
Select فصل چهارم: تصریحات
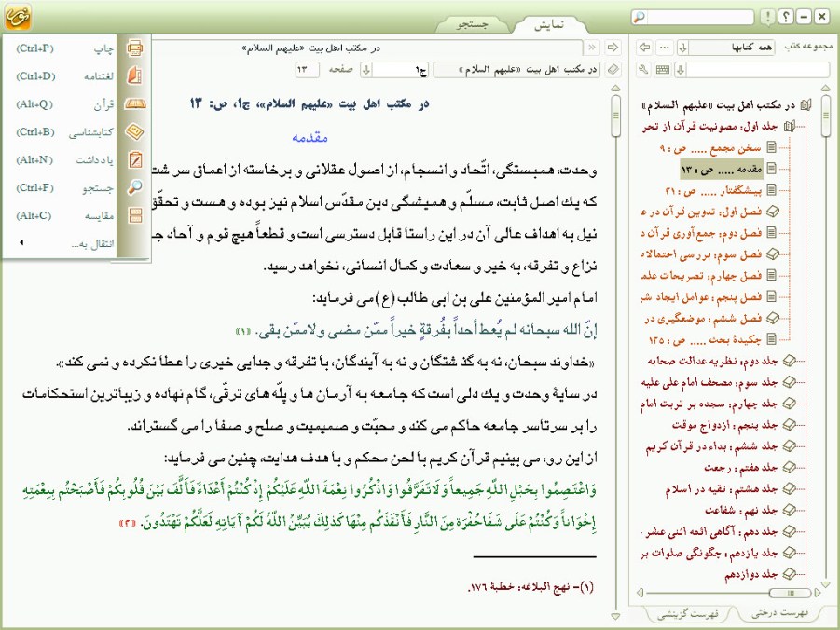coord(702,276)
